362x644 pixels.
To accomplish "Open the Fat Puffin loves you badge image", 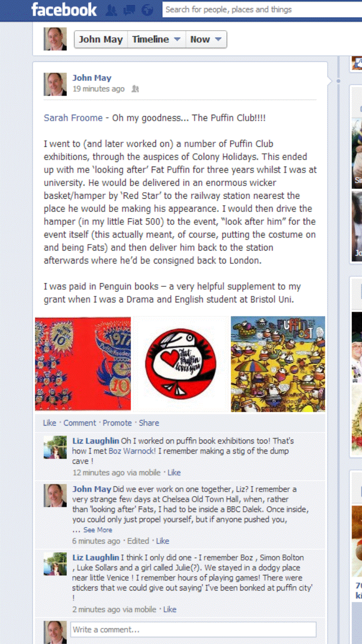I will pos(180,364).
